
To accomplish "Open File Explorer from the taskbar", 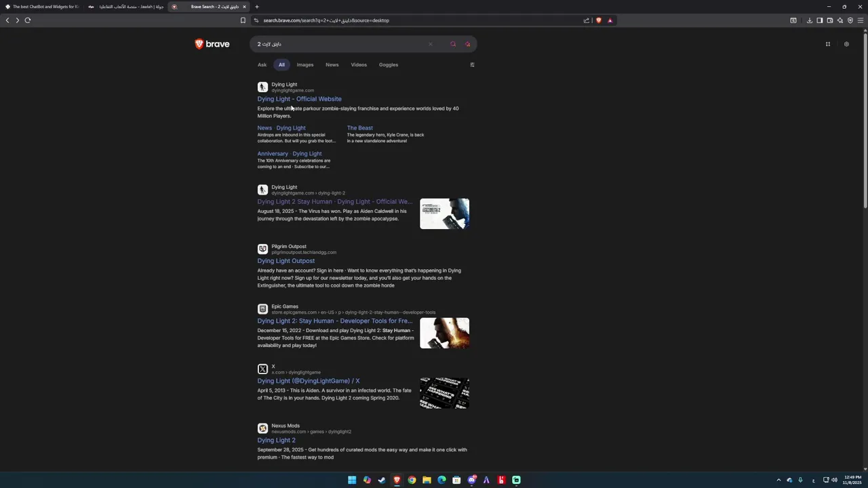I will coord(427,480).
